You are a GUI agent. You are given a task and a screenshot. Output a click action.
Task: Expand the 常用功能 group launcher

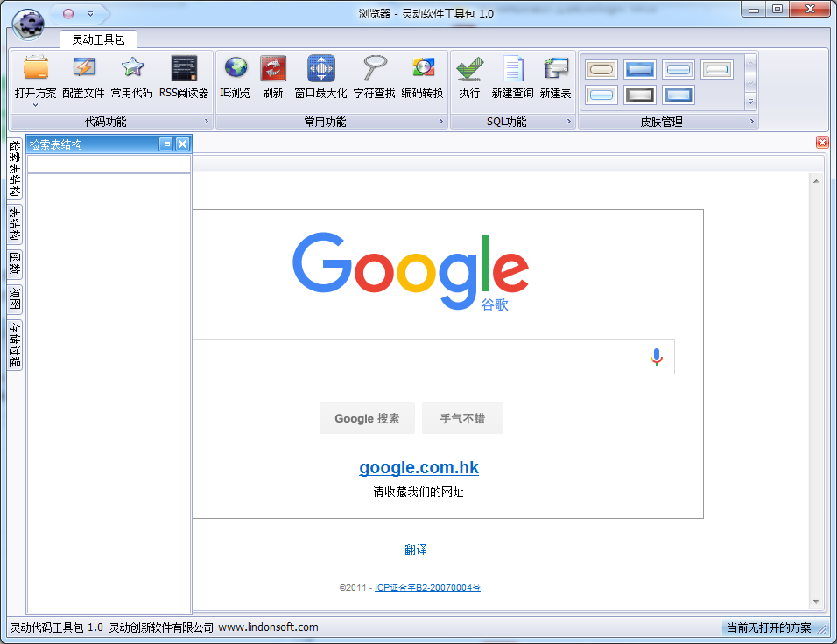click(x=441, y=122)
